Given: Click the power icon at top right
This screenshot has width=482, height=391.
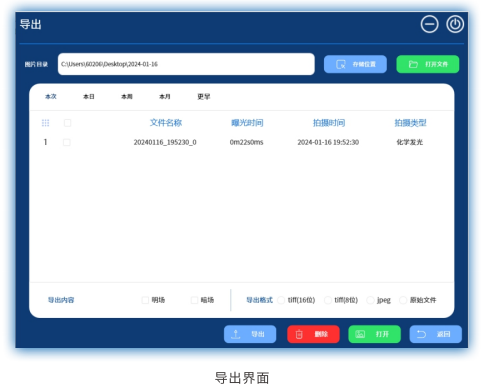Looking at the screenshot, I should tap(455, 24).
